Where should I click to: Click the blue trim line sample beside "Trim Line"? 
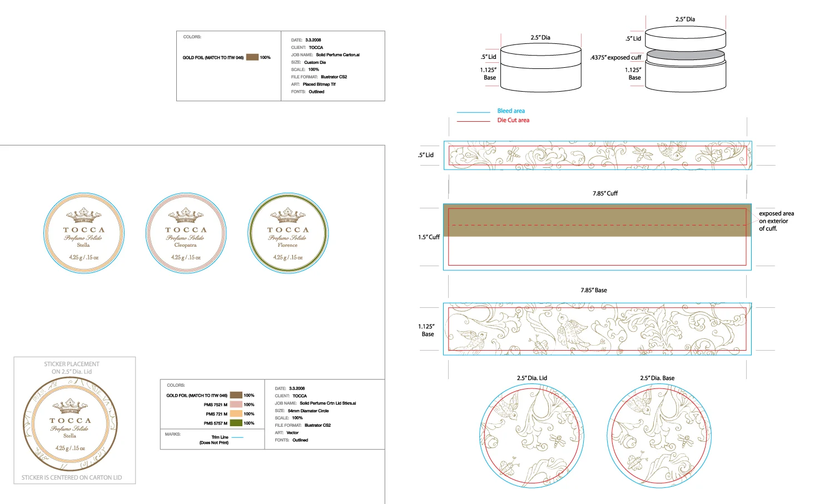pos(237,437)
